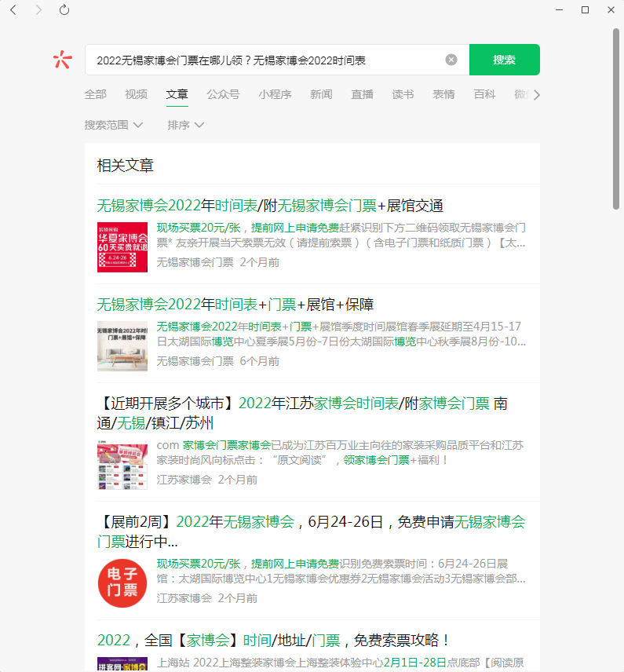Viewport: 624px width, 672px height.
Task: Open article 无锡家博会2022年时间表+门票+展馆+保障
Action: tap(235, 305)
